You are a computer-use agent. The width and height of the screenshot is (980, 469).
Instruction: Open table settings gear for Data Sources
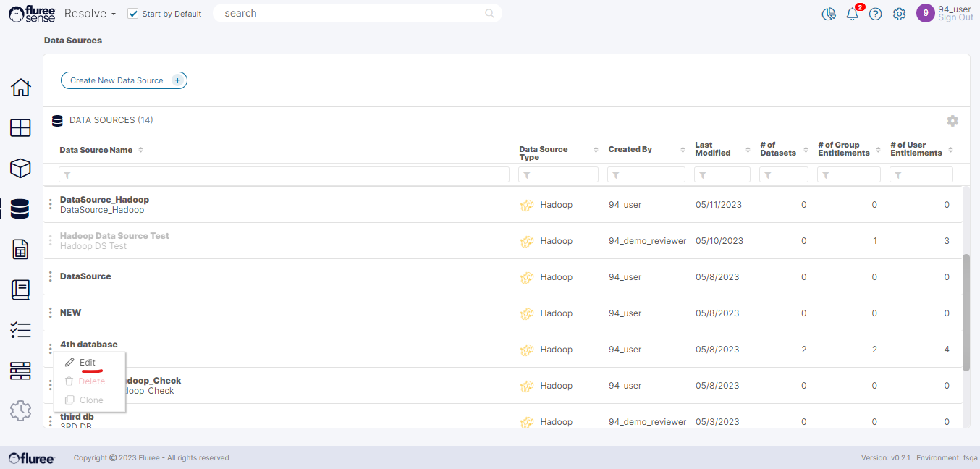pos(952,121)
